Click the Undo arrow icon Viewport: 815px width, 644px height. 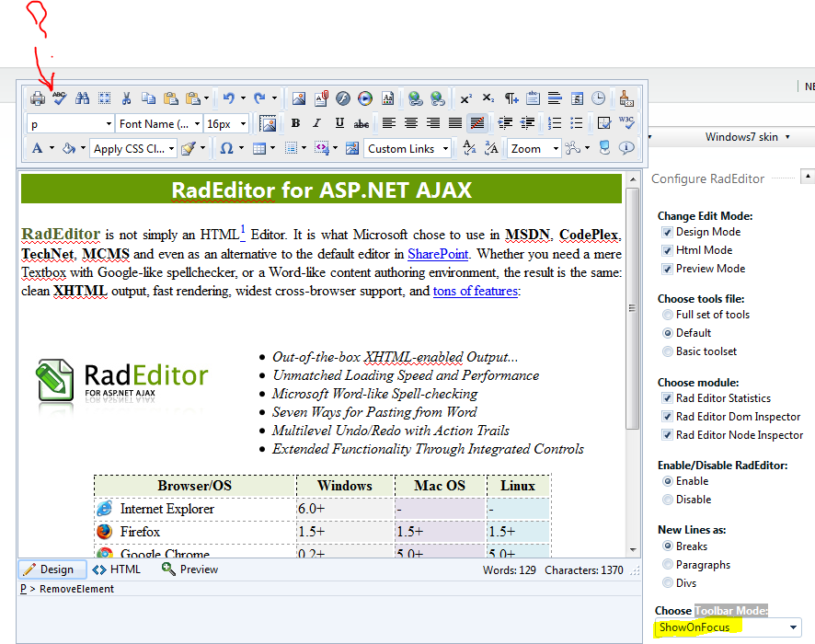(x=229, y=98)
